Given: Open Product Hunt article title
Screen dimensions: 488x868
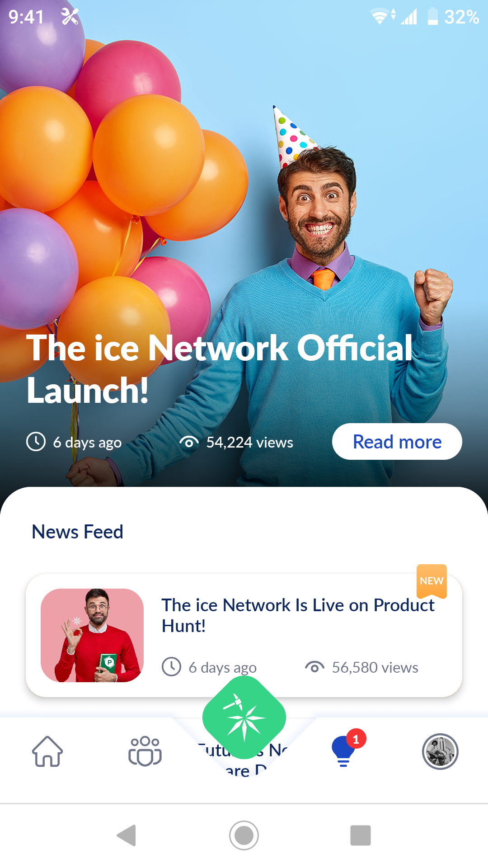Looking at the screenshot, I should 298,615.
